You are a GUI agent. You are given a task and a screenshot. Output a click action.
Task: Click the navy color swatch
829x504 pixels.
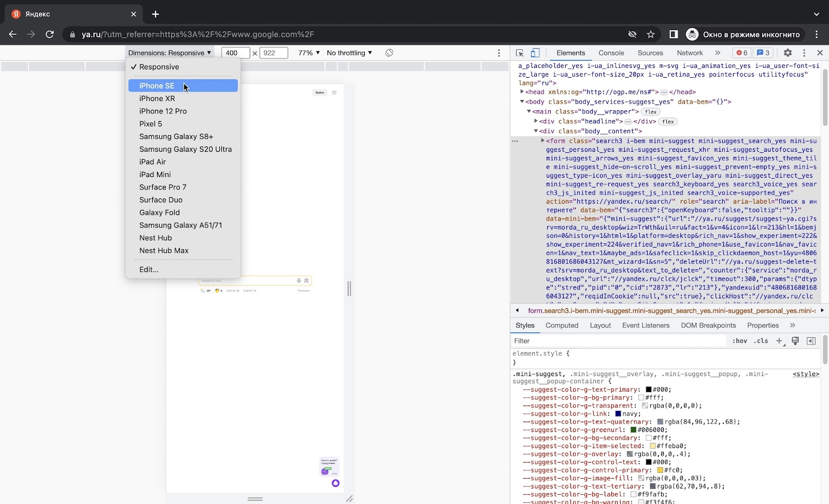click(618, 414)
